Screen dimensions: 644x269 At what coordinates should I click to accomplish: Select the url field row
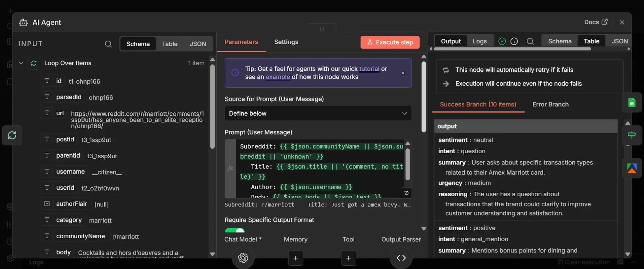pos(123,119)
